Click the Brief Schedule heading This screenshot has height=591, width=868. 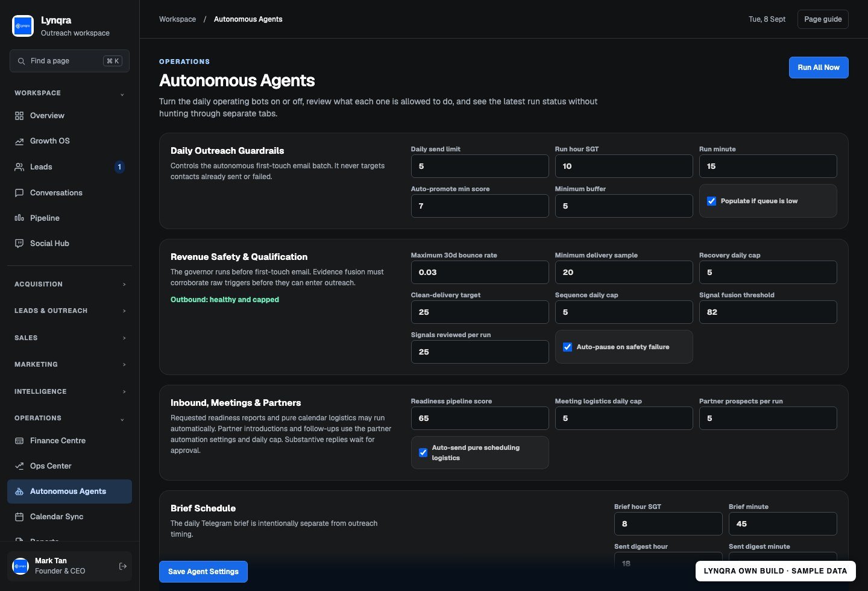click(x=203, y=508)
